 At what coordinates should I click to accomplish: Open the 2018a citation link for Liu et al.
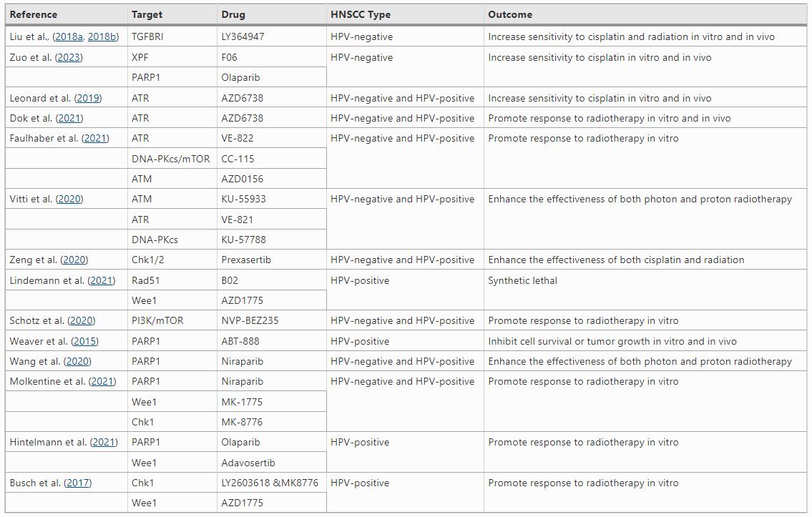[69, 36]
